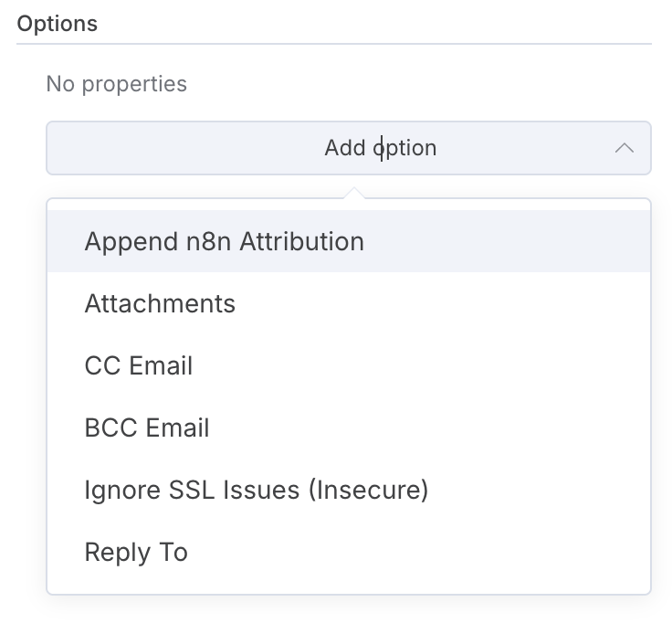The width and height of the screenshot is (672, 623).
Task: Choose Attachments from the option list
Action: [160, 303]
